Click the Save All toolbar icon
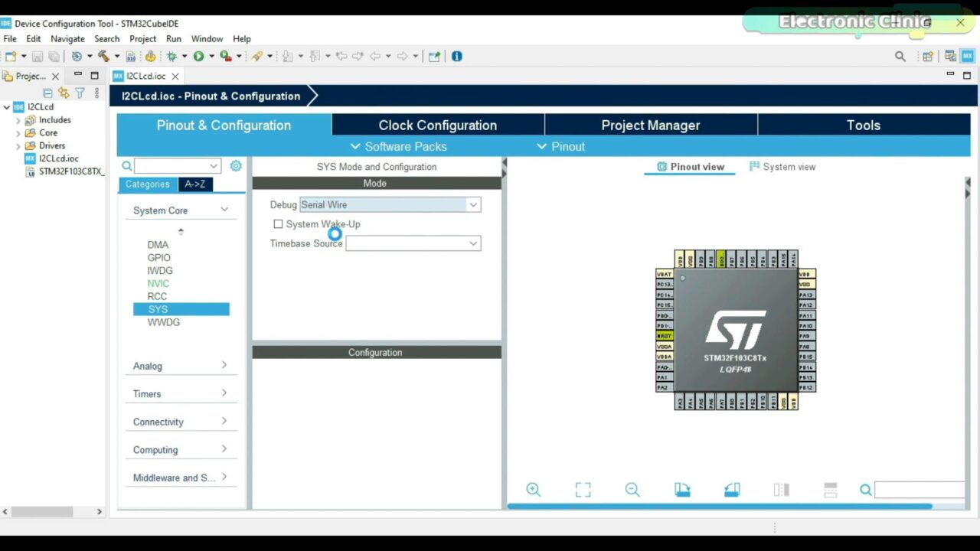The width and height of the screenshot is (980, 551). pos(54,56)
